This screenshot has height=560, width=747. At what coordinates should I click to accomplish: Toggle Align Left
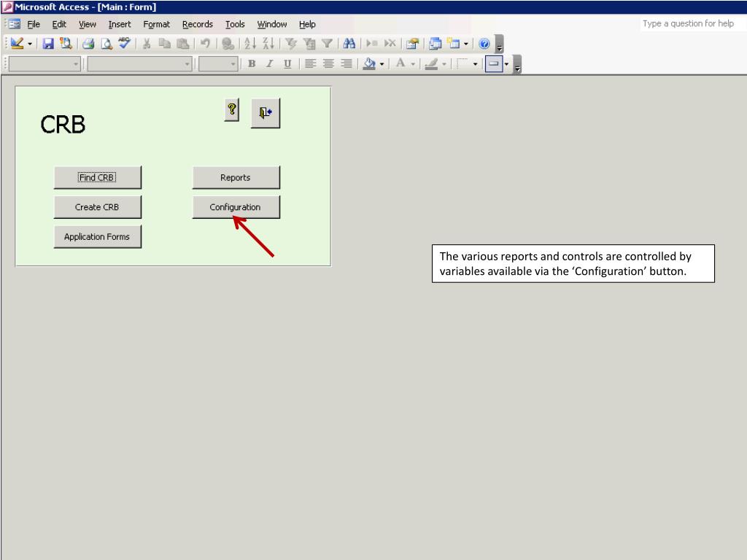coord(310,64)
